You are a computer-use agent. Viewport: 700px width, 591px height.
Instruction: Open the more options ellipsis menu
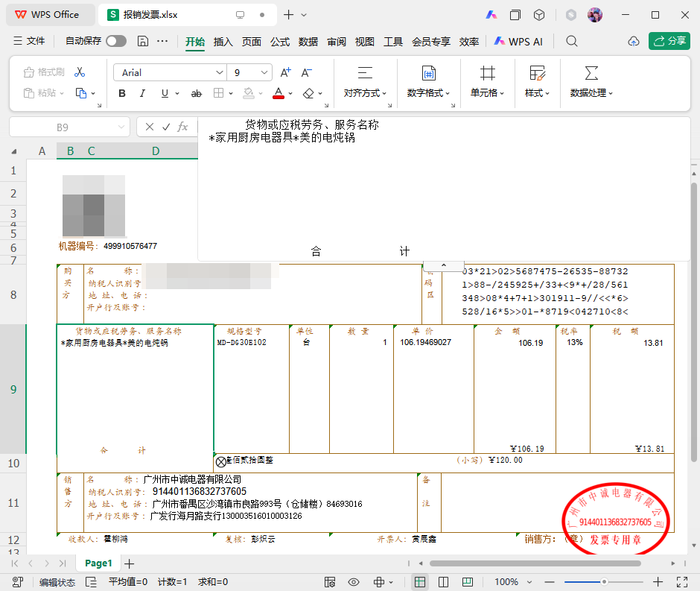pyautogui.click(x=162, y=41)
